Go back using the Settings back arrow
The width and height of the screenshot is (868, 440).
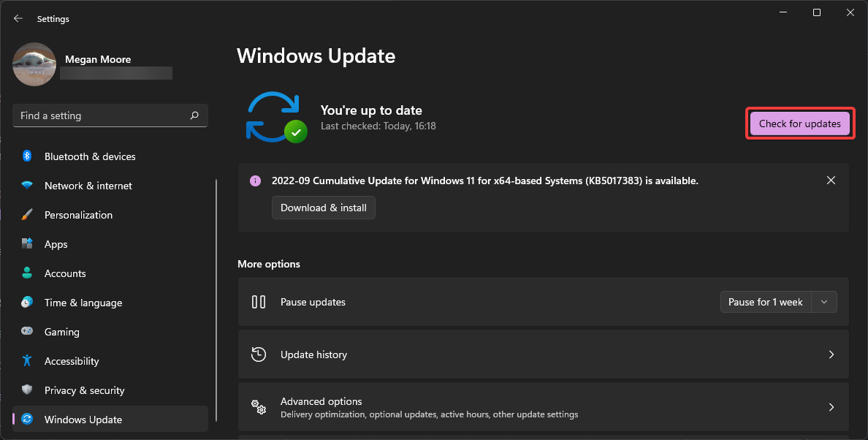18,18
